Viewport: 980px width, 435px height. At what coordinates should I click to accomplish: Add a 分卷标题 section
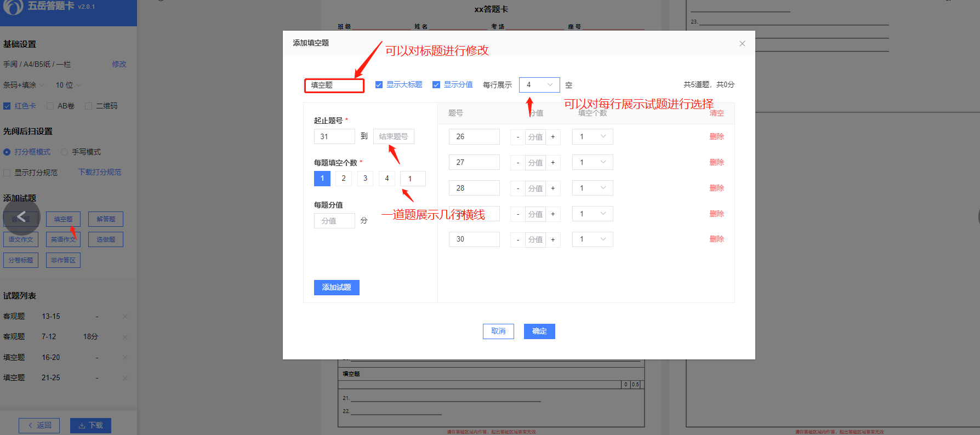point(21,260)
